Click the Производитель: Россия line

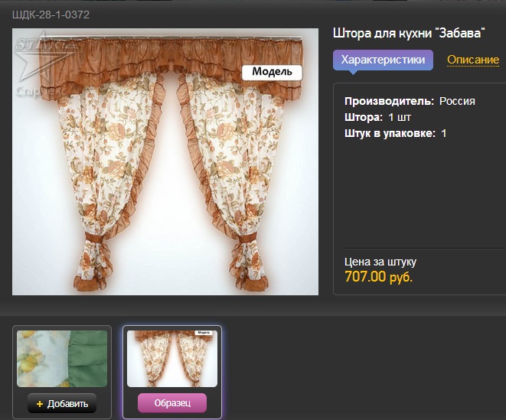(x=410, y=101)
